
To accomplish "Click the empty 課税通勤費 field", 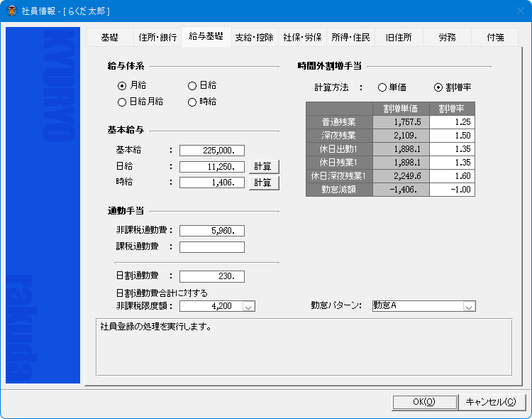I will 211,247.
